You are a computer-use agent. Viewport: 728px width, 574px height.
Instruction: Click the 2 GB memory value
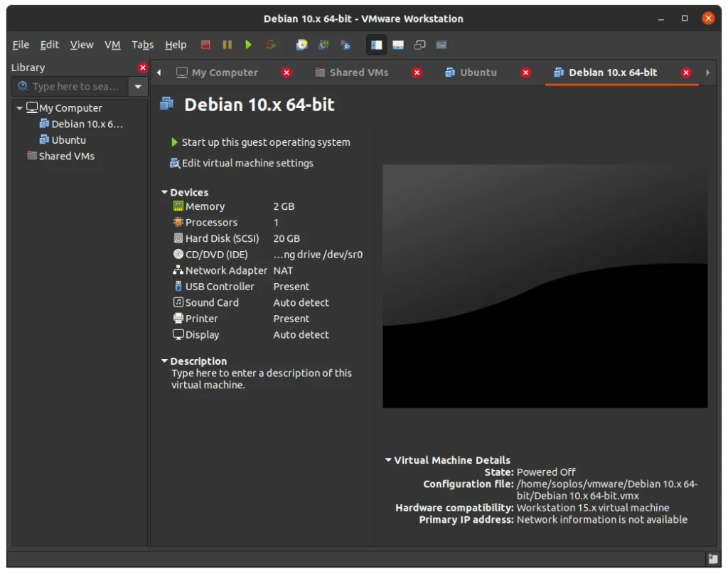tap(284, 206)
